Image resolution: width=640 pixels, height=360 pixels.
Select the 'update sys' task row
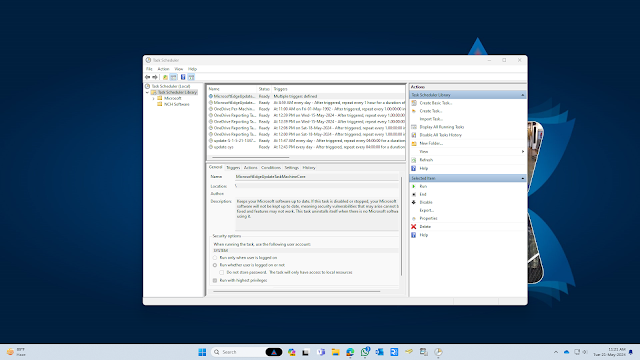pyautogui.click(x=306, y=147)
